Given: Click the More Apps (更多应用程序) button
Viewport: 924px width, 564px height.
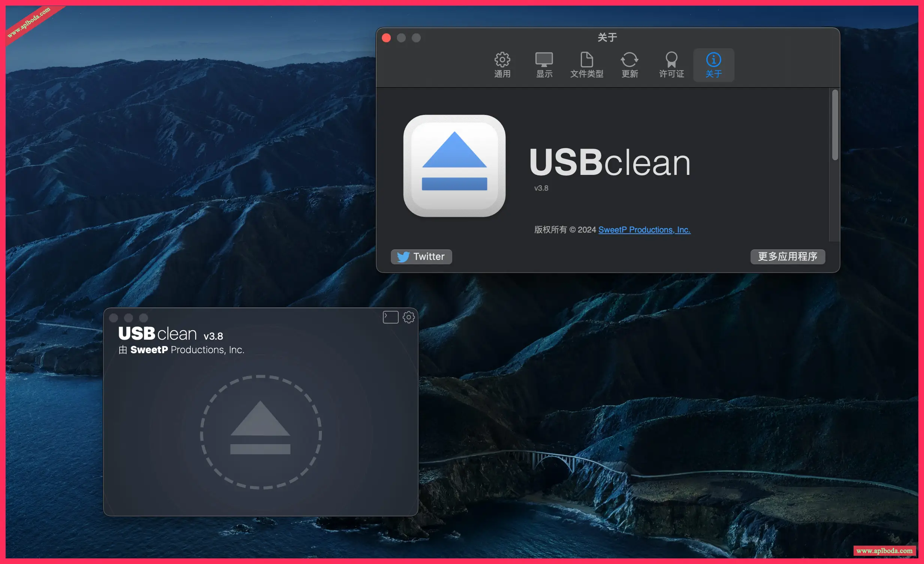Looking at the screenshot, I should pos(787,257).
